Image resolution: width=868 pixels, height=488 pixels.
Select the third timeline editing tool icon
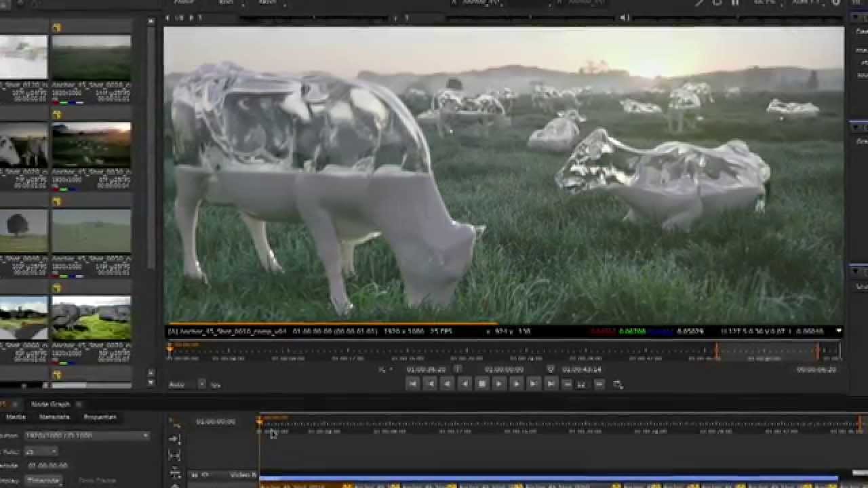click(x=175, y=455)
